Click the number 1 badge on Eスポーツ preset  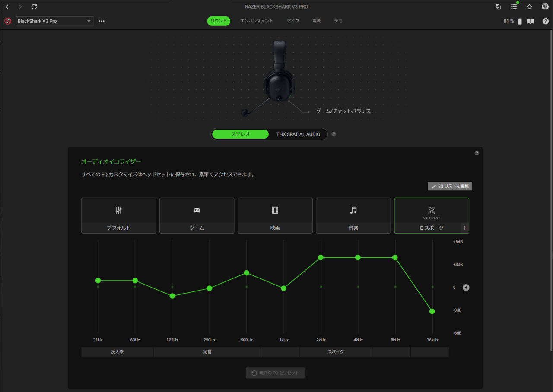click(x=464, y=228)
